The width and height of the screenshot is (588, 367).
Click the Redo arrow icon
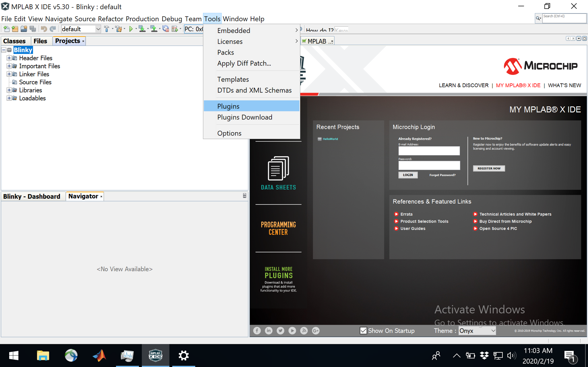click(53, 29)
